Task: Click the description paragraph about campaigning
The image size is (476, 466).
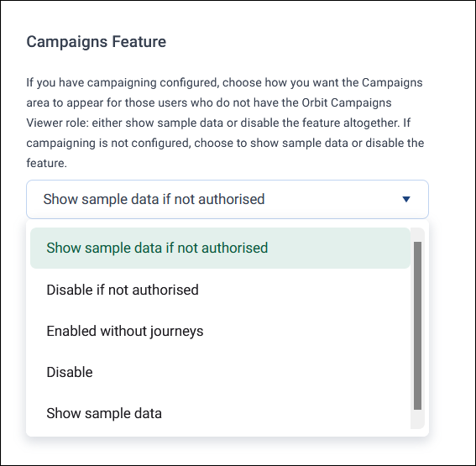Action: [225, 123]
